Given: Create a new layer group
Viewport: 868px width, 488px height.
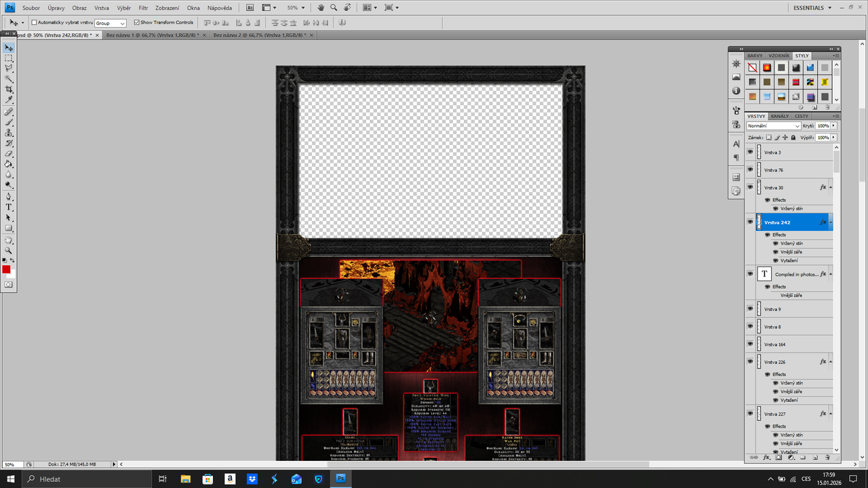Looking at the screenshot, I should tap(804, 457).
